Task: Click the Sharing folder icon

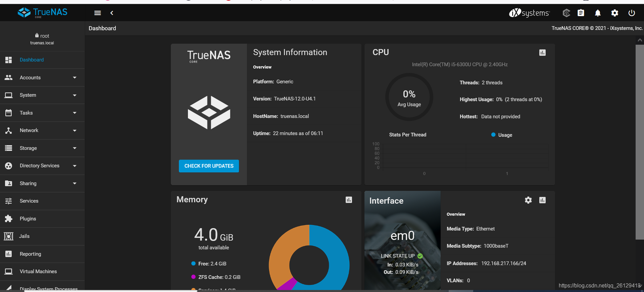Action: (x=9, y=183)
